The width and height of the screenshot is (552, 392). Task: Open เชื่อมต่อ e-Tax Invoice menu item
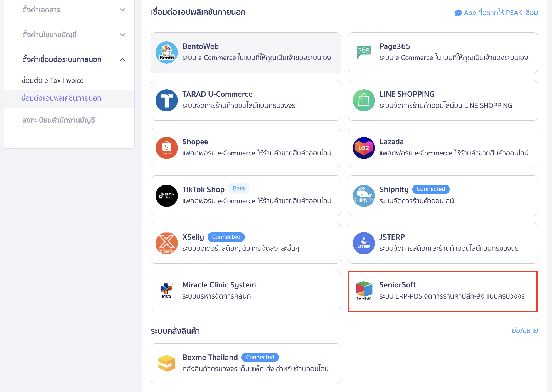52,81
